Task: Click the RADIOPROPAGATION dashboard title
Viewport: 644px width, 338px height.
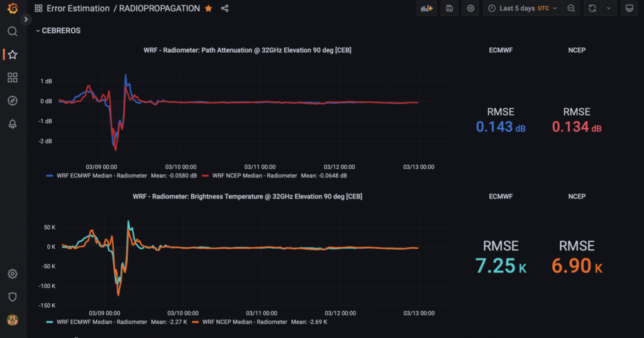Action: [159, 8]
